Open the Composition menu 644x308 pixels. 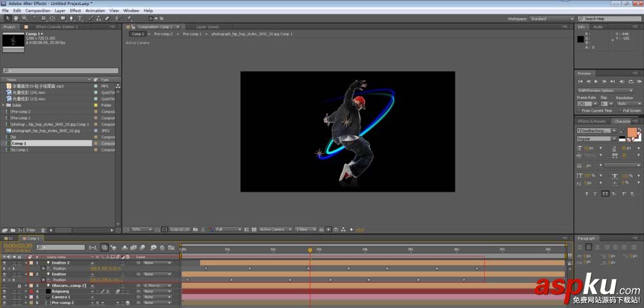tap(37, 11)
